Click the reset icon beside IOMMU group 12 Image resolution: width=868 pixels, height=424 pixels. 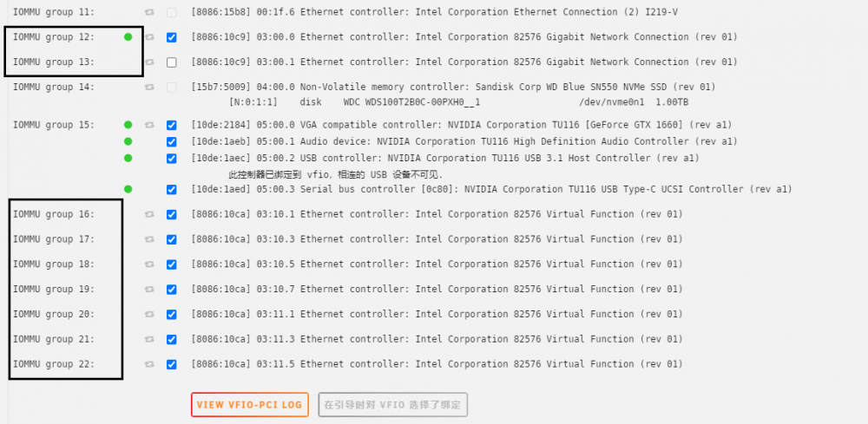tap(149, 37)
